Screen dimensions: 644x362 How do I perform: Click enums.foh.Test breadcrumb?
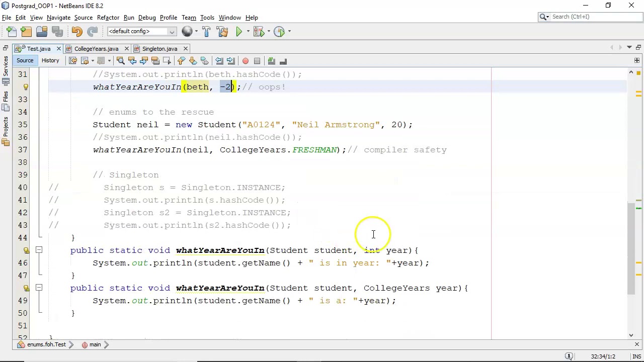(x=42, y=344)
